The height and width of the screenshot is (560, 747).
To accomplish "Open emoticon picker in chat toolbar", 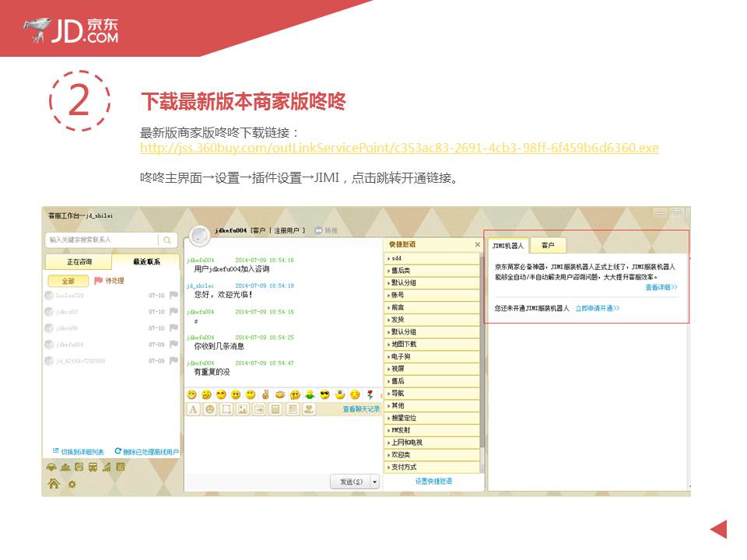I will pos(209,409).
